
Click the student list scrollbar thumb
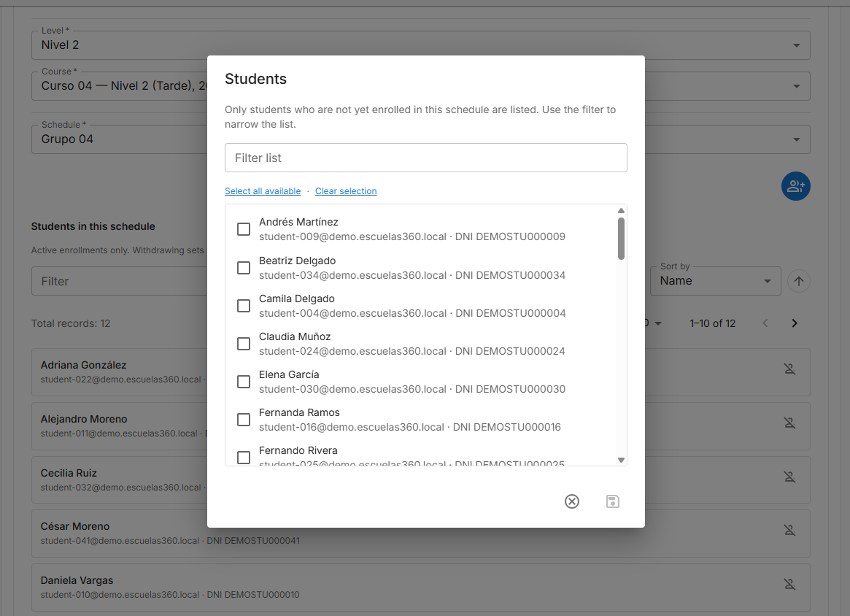pyautogui.click(x=621, y=239)
